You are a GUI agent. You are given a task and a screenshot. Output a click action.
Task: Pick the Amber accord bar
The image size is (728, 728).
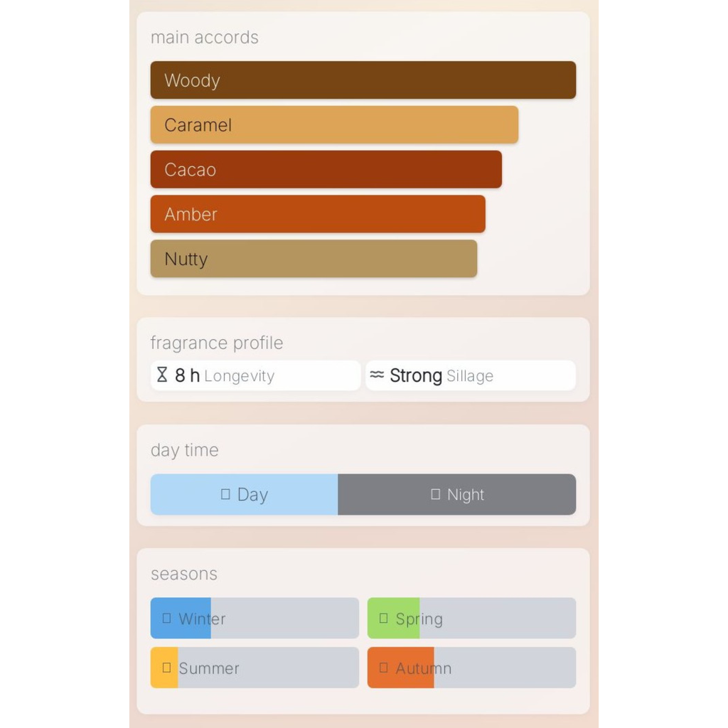(318, 214)
